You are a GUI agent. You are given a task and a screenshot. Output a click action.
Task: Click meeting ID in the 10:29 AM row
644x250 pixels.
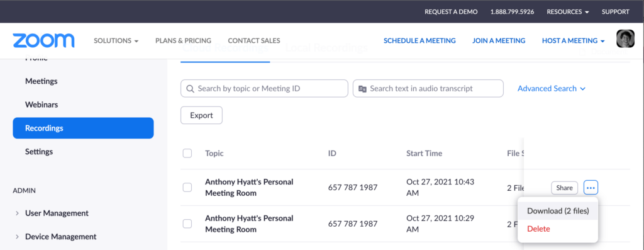tap(352, 224)
